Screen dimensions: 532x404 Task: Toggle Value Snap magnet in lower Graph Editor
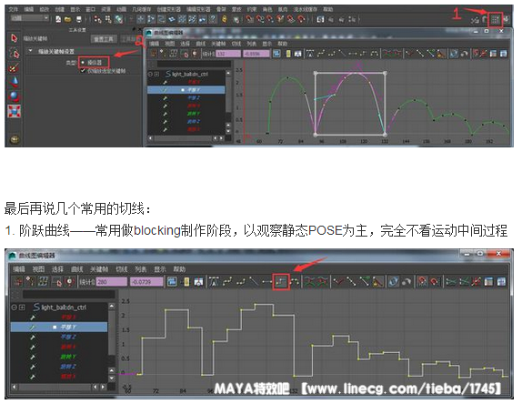[435, 281]
